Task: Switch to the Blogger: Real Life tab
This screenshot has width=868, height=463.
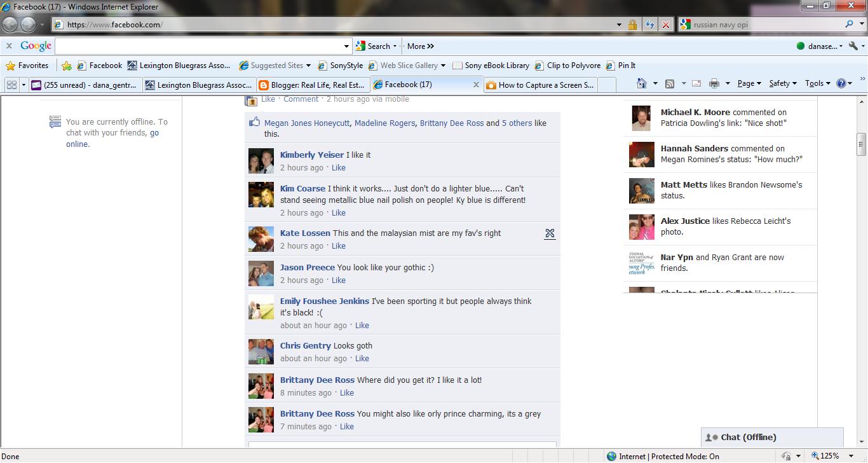Action: (x=313, y=85)
